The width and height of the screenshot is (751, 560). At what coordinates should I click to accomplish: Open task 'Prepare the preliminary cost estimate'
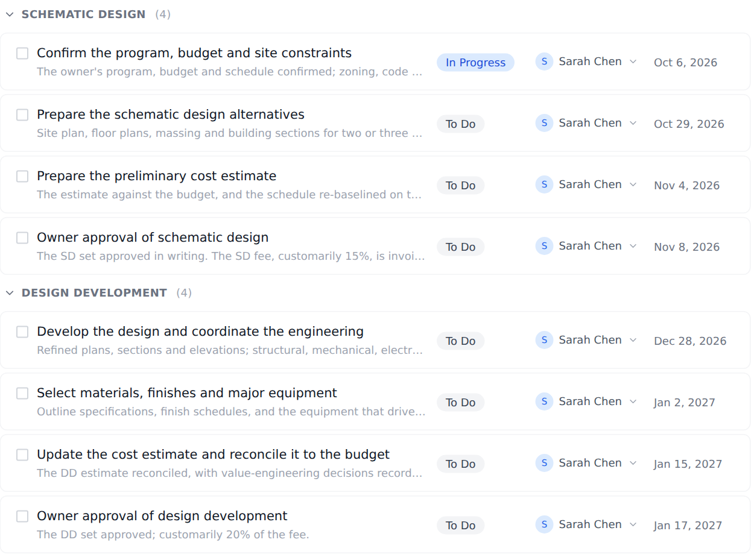[157, 176]
